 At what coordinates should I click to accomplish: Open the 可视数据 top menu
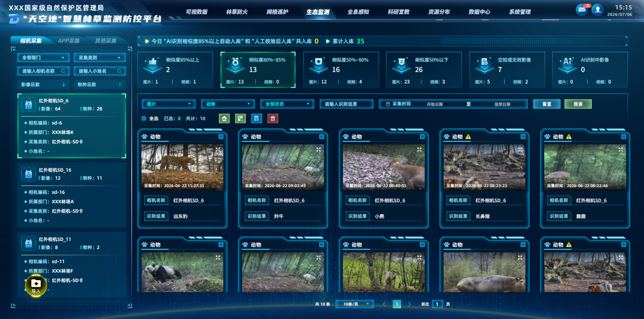coord(197,12)
